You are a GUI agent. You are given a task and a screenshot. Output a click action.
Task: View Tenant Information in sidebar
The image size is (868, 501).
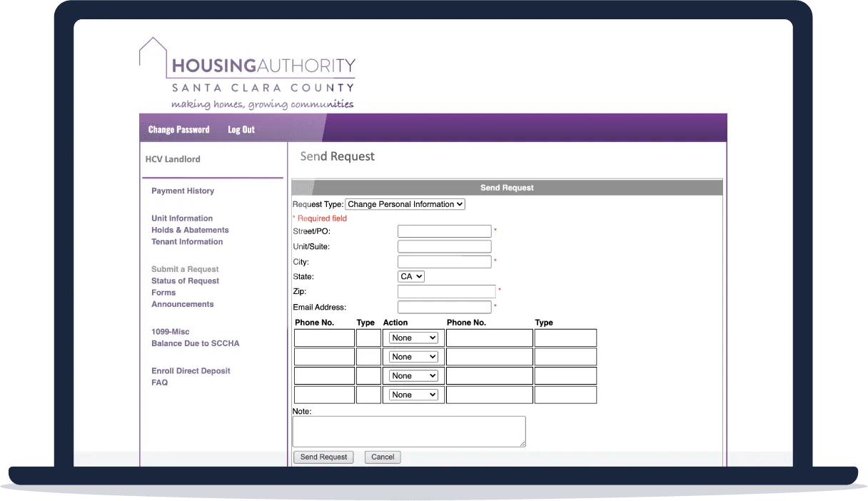187,242
